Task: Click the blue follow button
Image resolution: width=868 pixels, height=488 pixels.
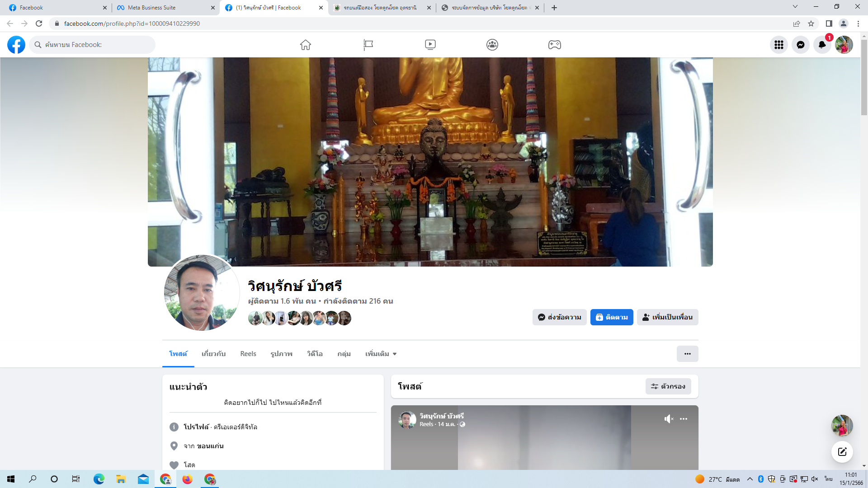Action: click(611, 317)
